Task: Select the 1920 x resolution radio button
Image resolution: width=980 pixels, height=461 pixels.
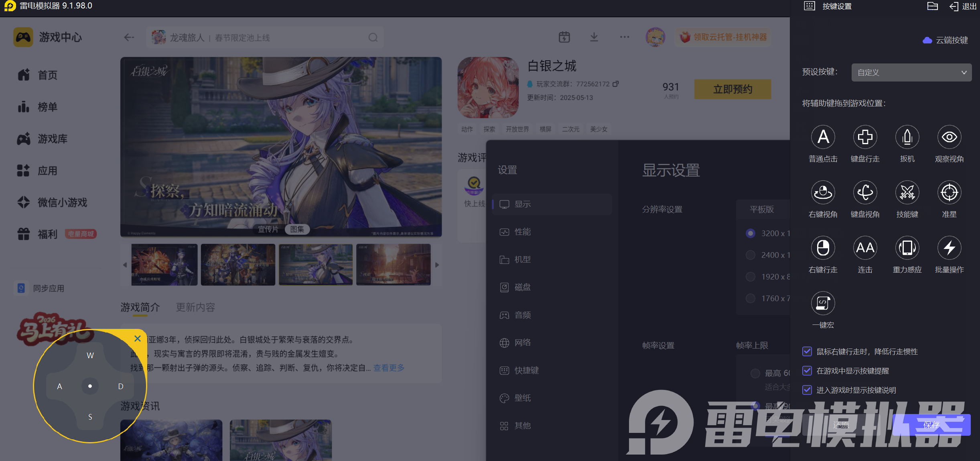Action: (x=750, y=277)
